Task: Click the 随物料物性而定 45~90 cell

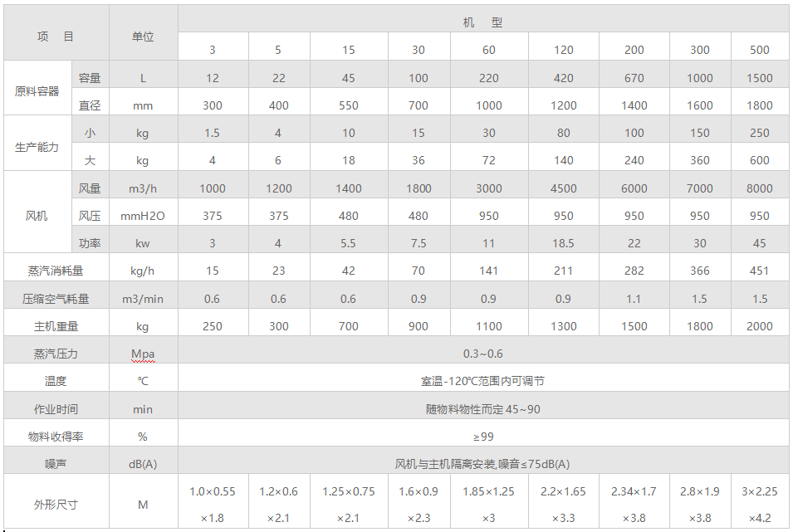Action: pos(482,409)
